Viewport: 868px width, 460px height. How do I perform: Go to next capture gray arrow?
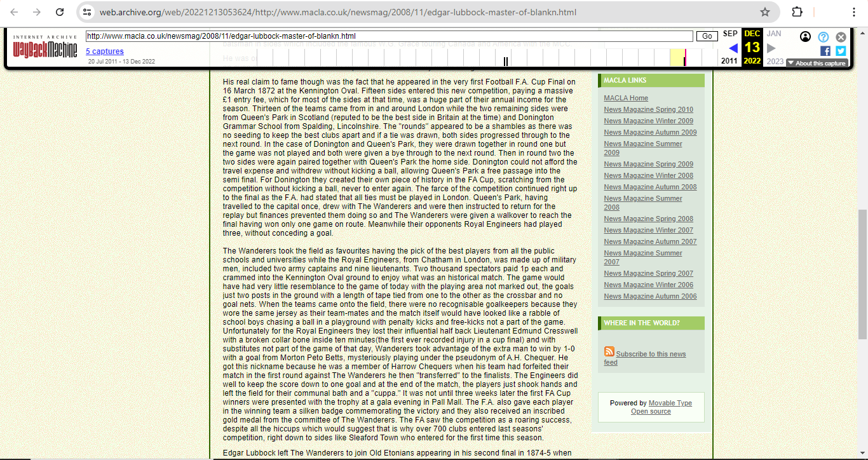[x=771, y=48]
